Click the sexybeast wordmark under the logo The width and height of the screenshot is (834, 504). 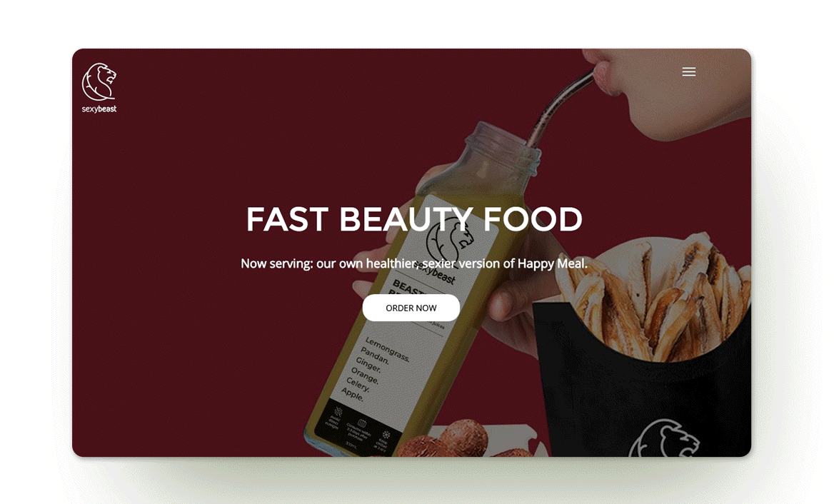pos(99,109)
